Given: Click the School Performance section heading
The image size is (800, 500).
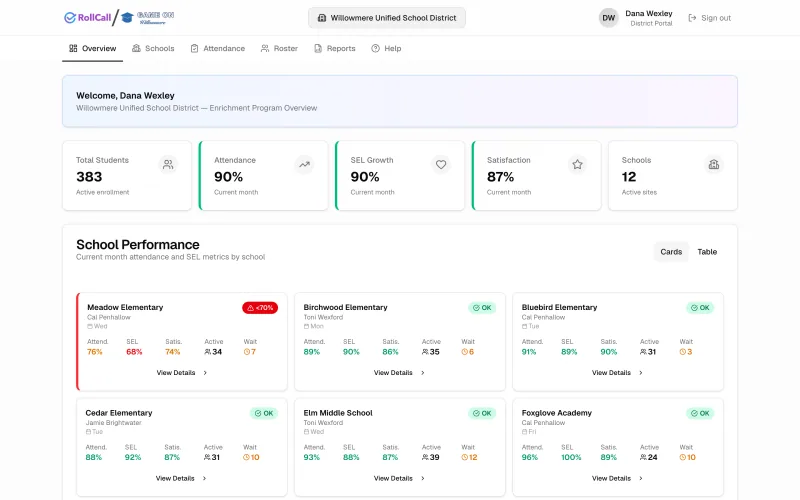Looking at the screenshot, I should coord(138,244).
